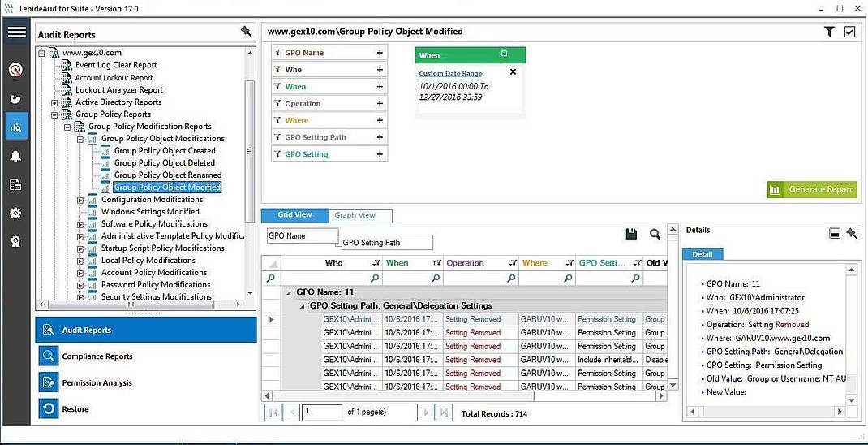The image size is (868, 445).
Task: Pin the Audit Reports panel
Action: click(247, 32)
